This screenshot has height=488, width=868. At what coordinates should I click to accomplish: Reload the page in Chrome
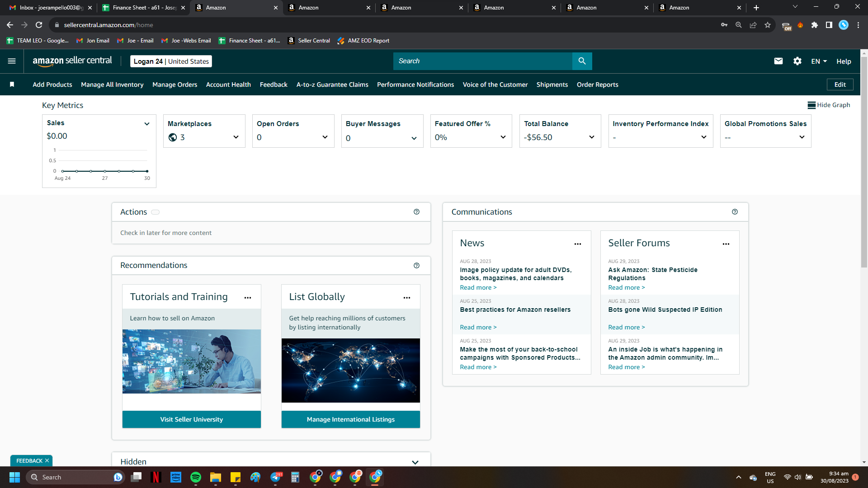tap(39, 25)
